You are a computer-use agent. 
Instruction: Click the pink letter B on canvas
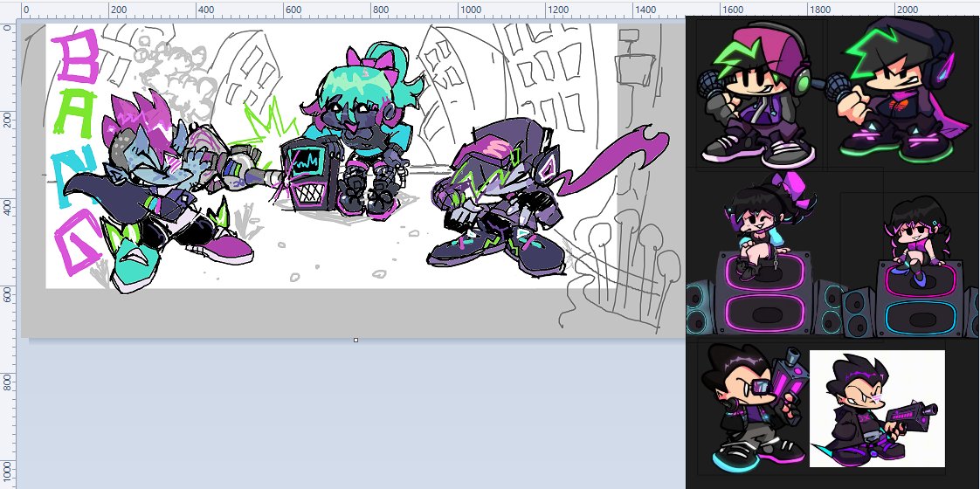[76, 56]
